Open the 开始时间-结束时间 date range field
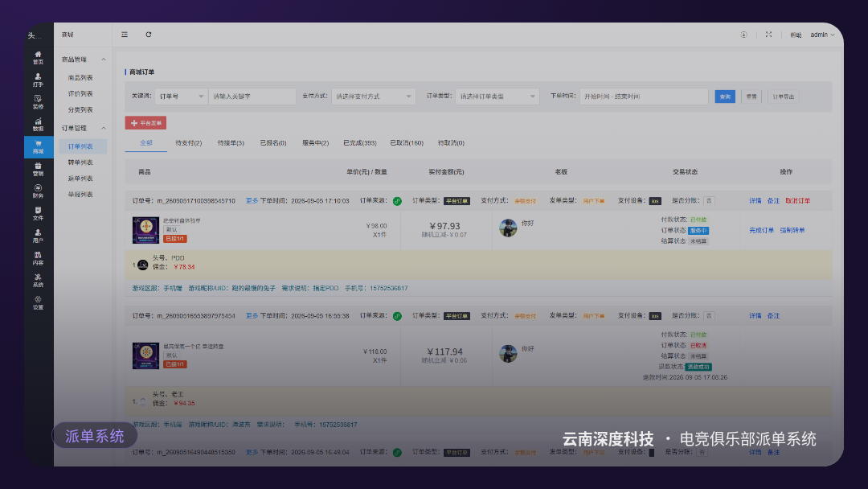The image size is (868, 489). click(x=644, y=97)
